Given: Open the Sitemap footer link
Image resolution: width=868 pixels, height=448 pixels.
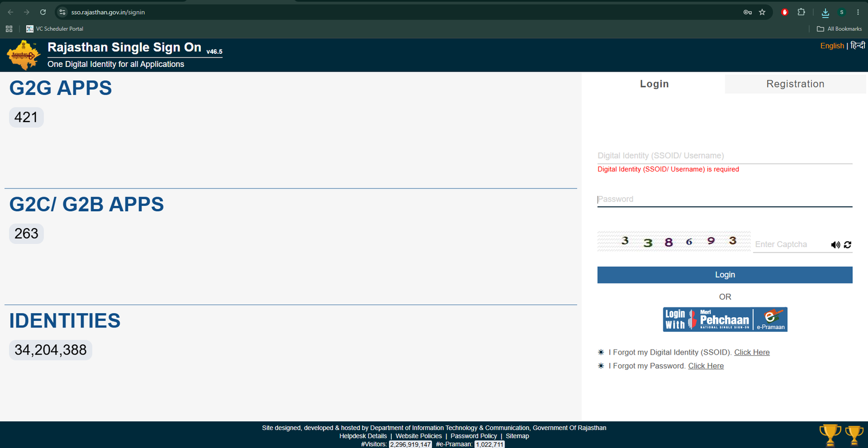Looking at the screenshot, I should click(518, 436).
